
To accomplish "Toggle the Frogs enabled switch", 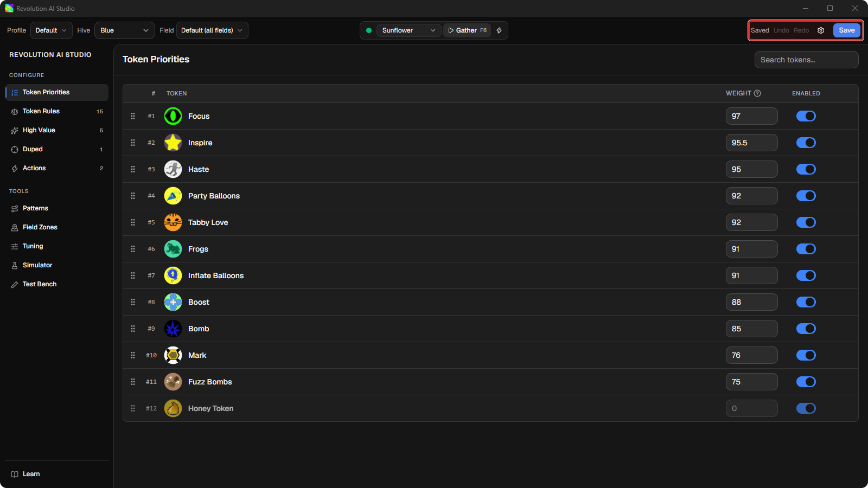I will tap(806, 249).
